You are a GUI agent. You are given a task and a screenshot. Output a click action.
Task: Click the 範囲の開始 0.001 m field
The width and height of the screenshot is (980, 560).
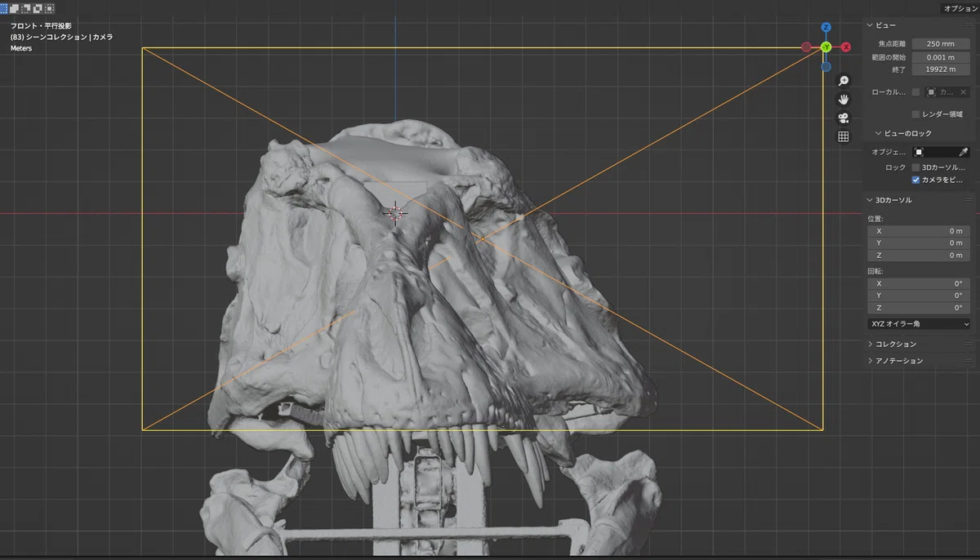coord(941,57)
